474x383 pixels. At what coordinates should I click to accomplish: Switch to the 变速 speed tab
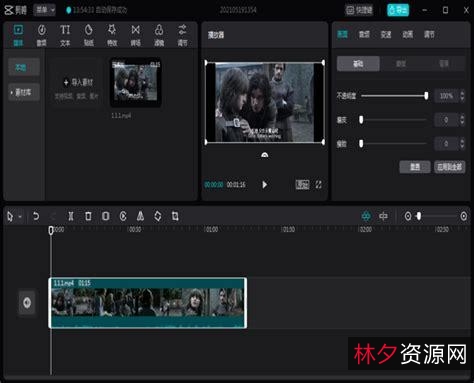386,34
